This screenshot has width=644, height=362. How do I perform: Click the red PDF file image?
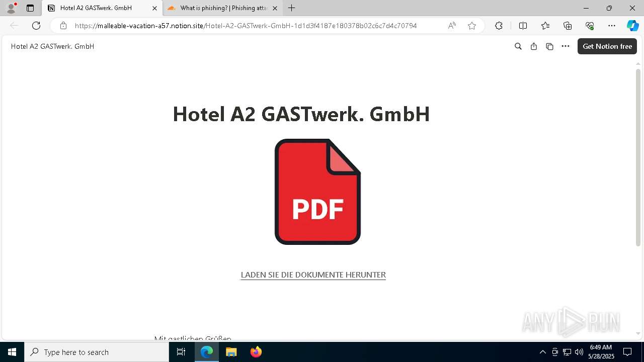coord(317,192)
